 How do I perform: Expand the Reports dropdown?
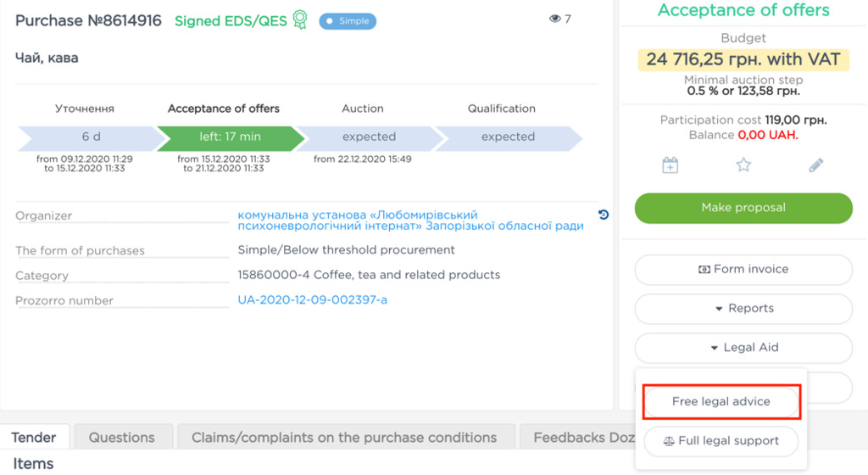pyautogui.click(x=743, y=308)
